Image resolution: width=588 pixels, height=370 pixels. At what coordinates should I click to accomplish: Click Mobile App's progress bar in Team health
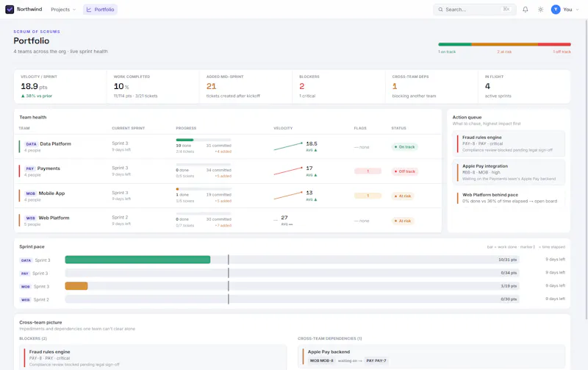tap(204, 189)
